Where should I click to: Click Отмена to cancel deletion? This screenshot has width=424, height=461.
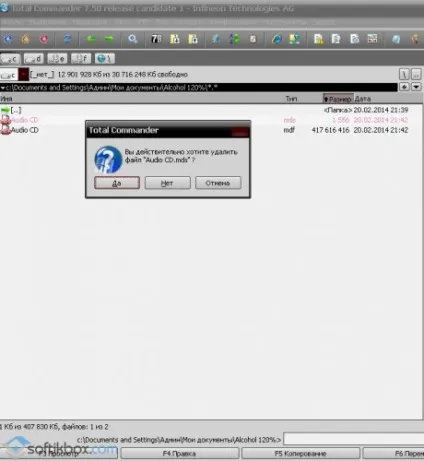[218, 183]
